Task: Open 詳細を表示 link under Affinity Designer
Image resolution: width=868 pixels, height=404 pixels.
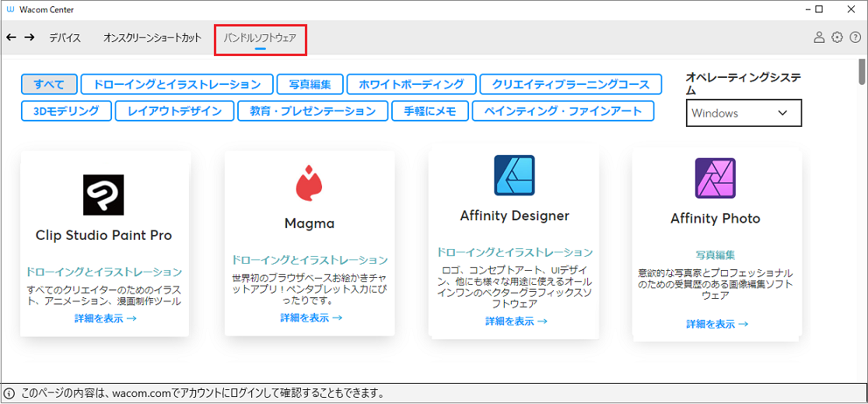Action: point(516,321)
